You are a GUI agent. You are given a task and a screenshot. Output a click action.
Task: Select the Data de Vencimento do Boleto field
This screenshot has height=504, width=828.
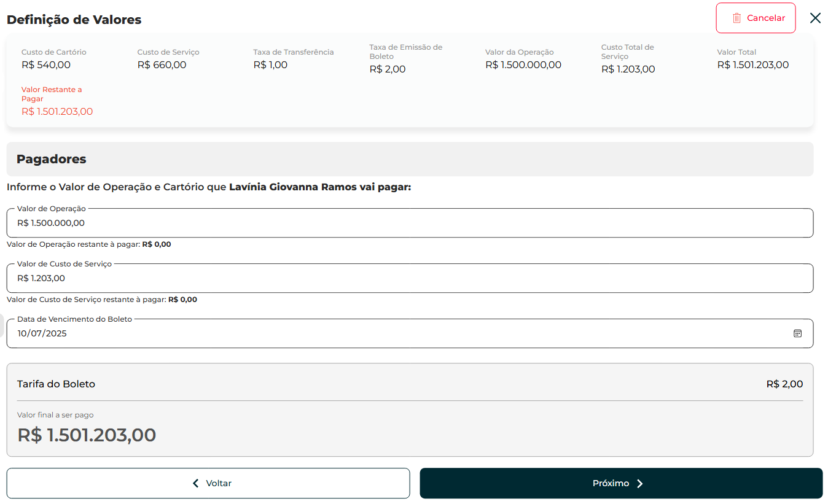(x=410, y=333)
